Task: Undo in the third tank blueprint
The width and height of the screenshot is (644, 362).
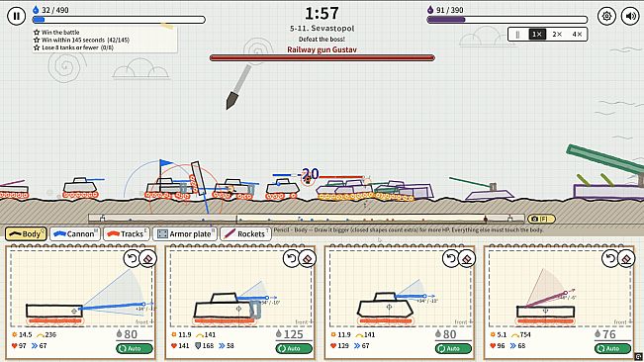Action: [x=450, y=258]
